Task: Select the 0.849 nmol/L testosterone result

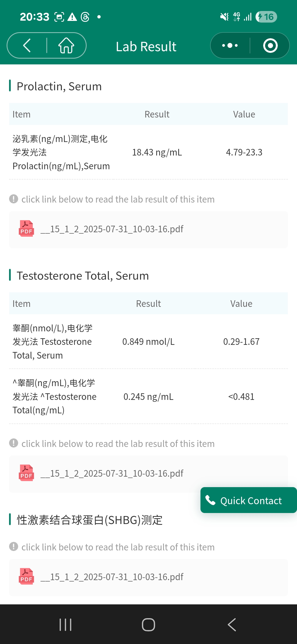Action: click(148, 342)
